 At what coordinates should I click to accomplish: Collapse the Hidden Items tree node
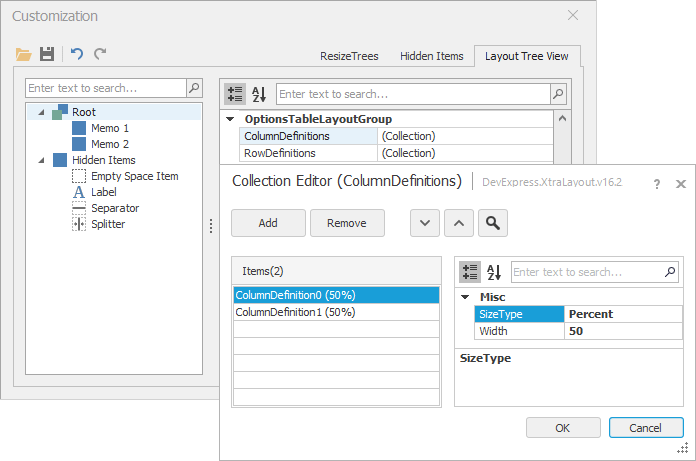coord(41,160)
